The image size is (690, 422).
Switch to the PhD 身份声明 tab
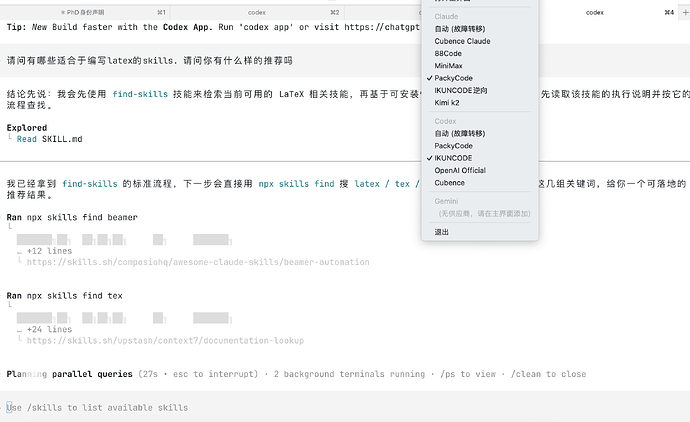(85, 12)
